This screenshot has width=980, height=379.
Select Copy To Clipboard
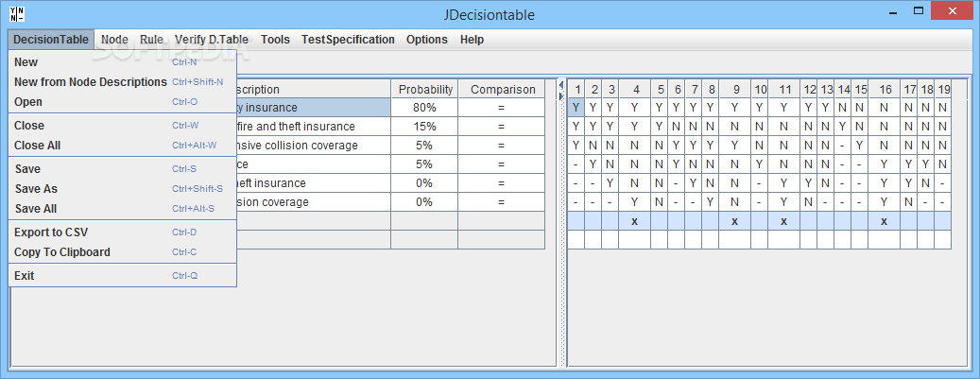click(x=123, y=252)
